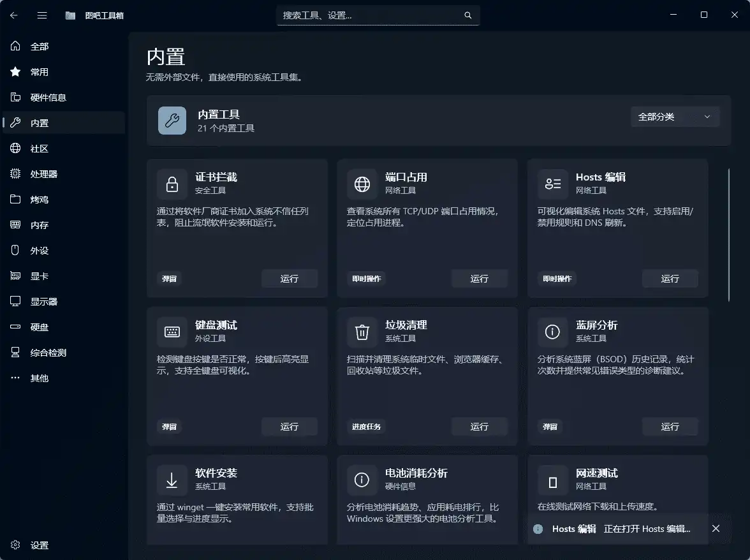Screen dimensions: 750x560
Task: Select 综合检测 in the sidebar
Action: coord(64,353)
